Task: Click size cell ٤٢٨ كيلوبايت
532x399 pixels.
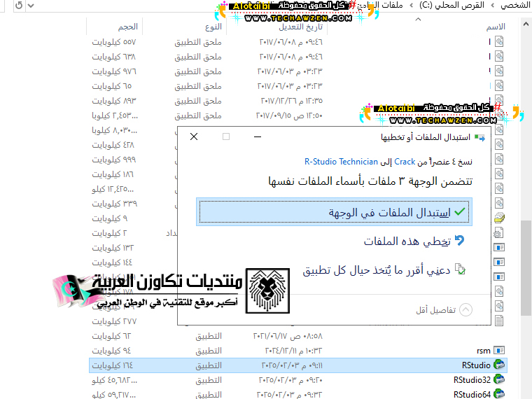Action: [x=113, y=145]
